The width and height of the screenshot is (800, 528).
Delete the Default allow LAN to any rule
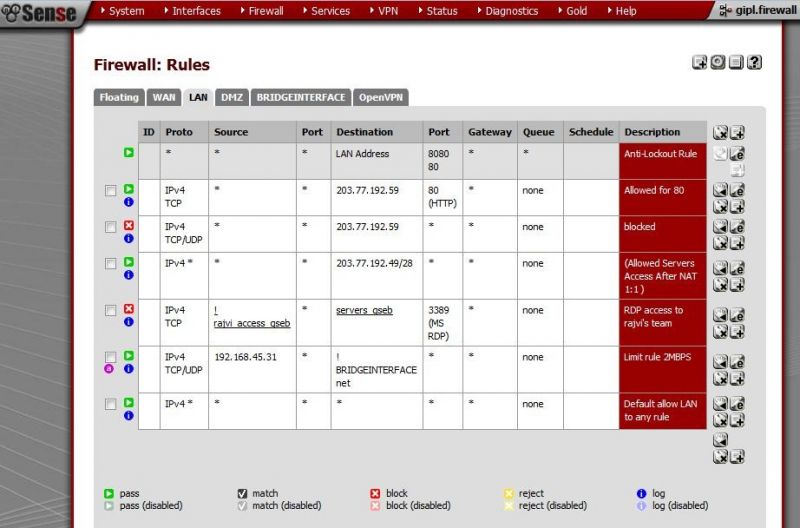point(720,420)
